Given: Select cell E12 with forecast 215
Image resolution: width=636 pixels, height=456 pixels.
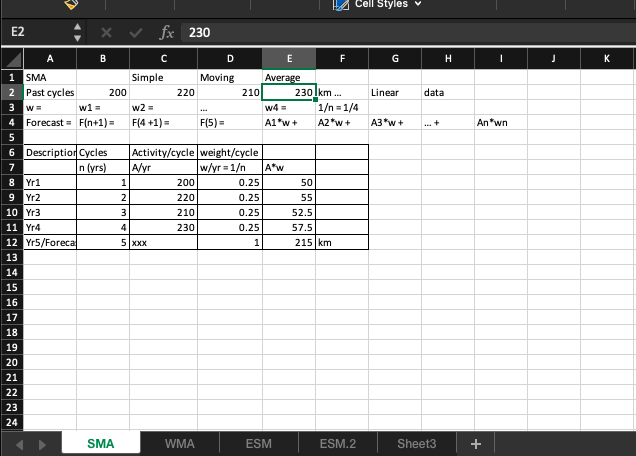Looking at the screenshot, I should click(x=289, y=243).
